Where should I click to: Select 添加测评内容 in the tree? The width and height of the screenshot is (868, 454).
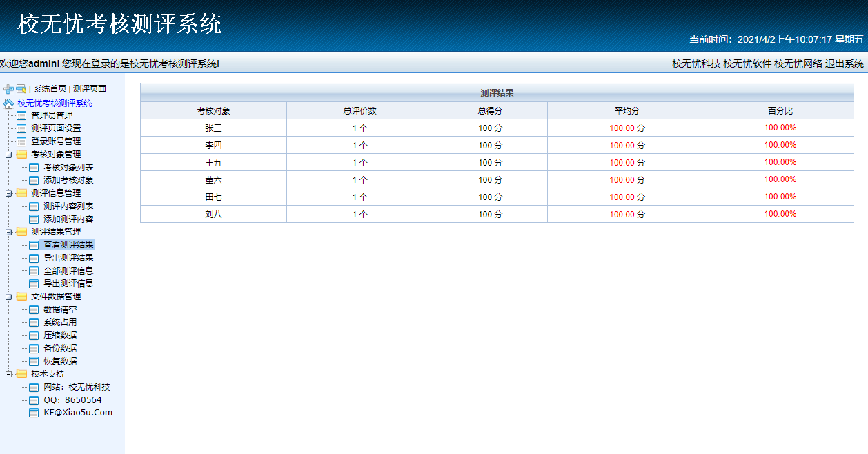pos(68,219)
